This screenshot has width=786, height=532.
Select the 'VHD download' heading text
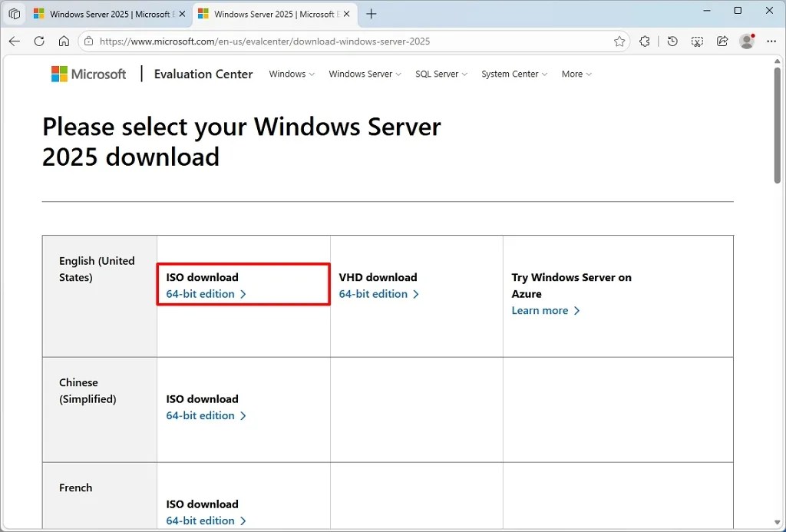[378, 277]
